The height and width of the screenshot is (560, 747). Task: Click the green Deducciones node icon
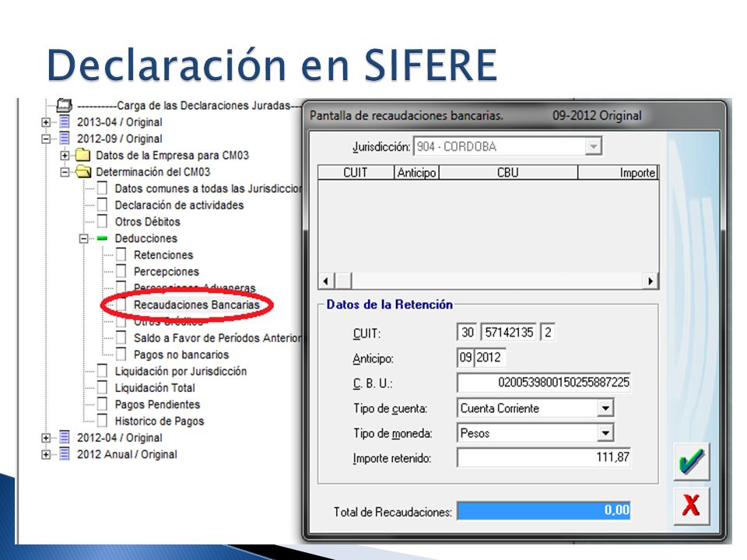(x=102, y=238)
